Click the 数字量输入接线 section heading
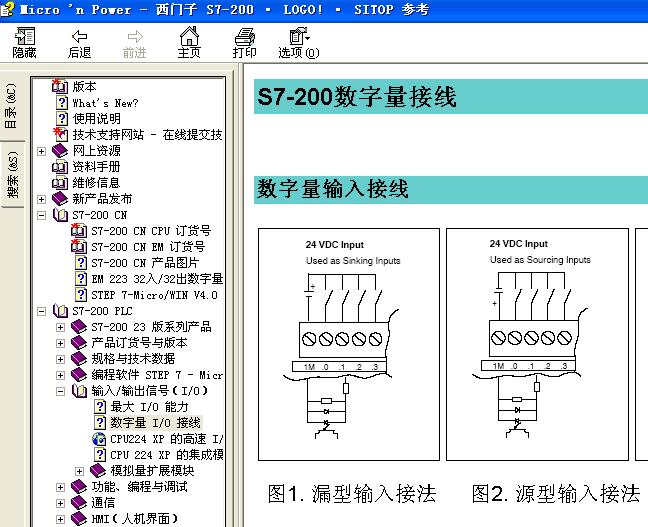 pyautogui.click(x=333, y=189)
